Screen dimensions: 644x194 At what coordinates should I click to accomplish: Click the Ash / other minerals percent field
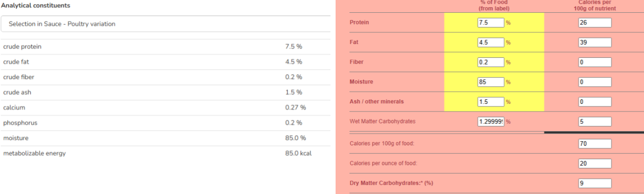pos(491,102)
